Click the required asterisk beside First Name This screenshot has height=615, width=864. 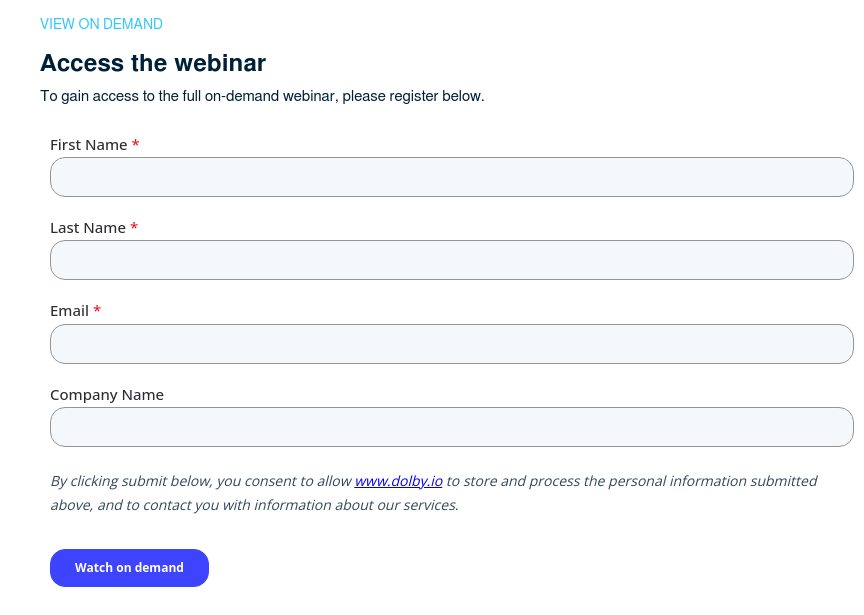[x=135, y=144]
